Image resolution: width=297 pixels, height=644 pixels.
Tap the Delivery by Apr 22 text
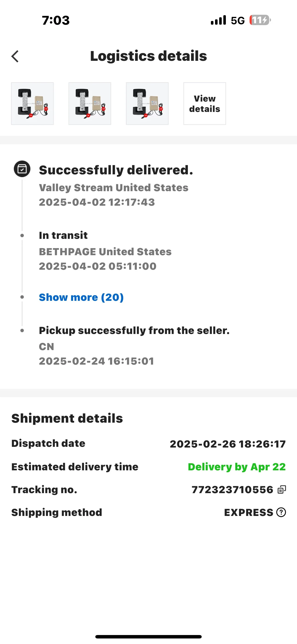pos(236,467)
